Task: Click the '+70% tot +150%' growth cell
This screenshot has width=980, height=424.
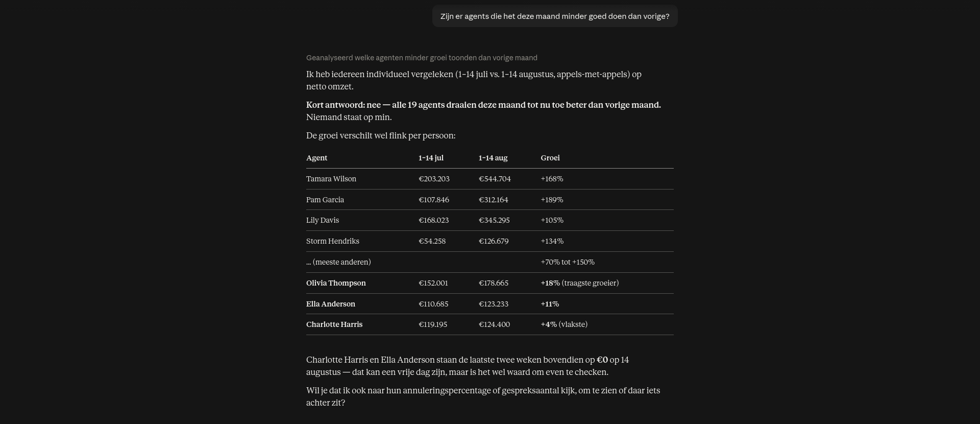Action: [x=568, y=262]
